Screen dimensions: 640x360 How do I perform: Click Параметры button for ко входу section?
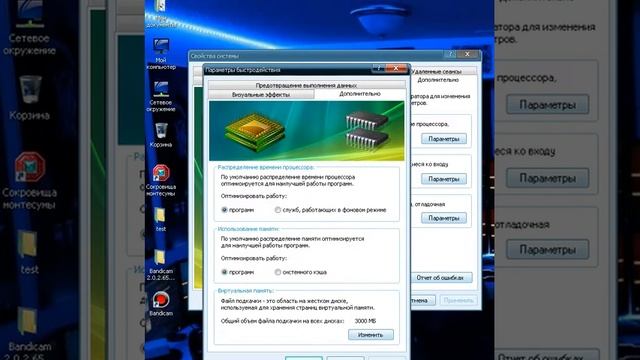click(x=444, y=179)
